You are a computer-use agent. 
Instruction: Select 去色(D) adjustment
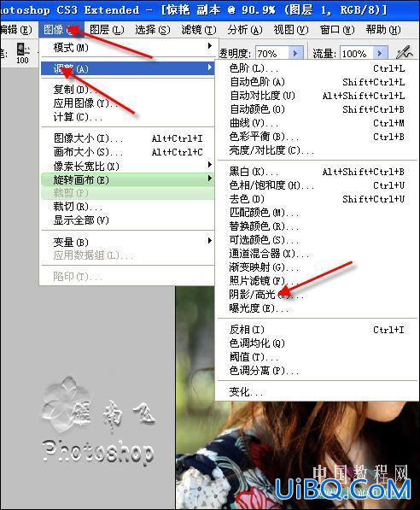click(x=318, y=199)
